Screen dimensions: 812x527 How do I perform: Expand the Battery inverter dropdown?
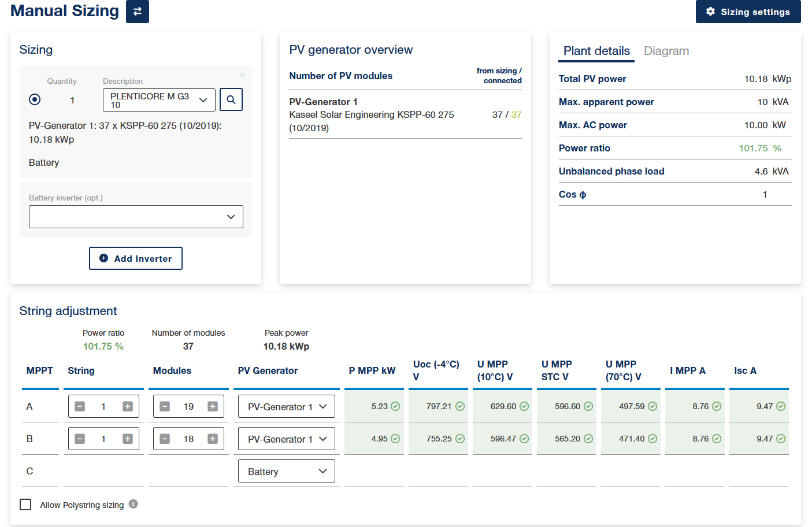click(x=136, y=217)
